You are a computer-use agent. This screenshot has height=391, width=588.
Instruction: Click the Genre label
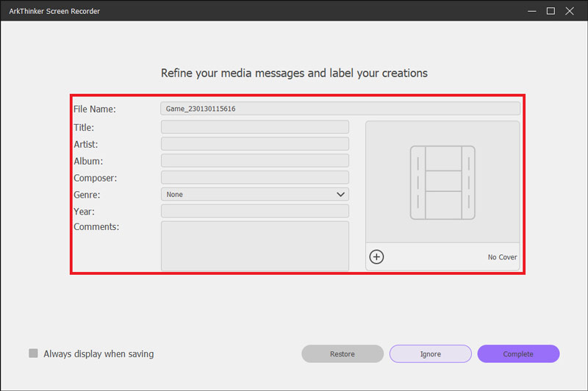[87, 195]
